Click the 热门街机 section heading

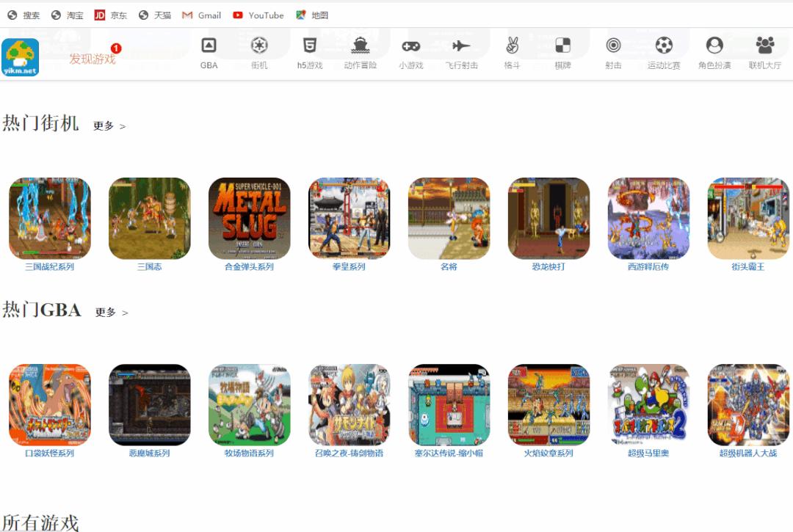(40, 123)
